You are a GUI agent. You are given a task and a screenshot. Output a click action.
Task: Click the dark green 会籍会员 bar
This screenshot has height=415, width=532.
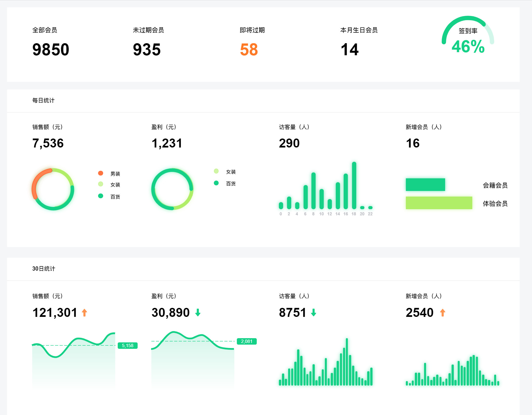point(425,185)
